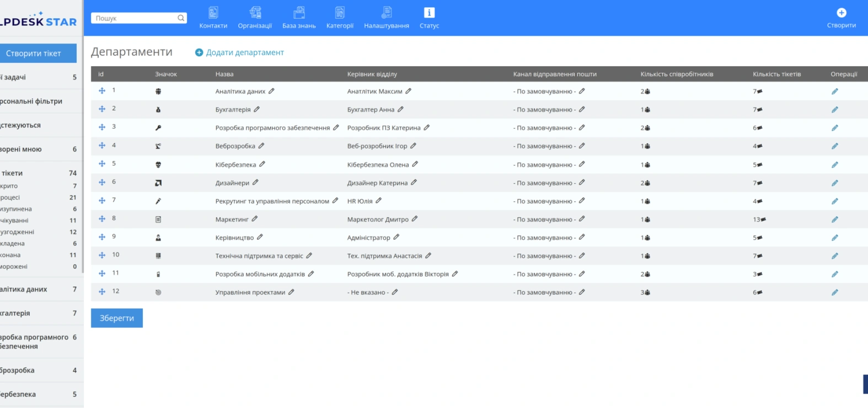Click the Створити plus icon in header
Screen dimensions: 868x408
pos(842,13)
